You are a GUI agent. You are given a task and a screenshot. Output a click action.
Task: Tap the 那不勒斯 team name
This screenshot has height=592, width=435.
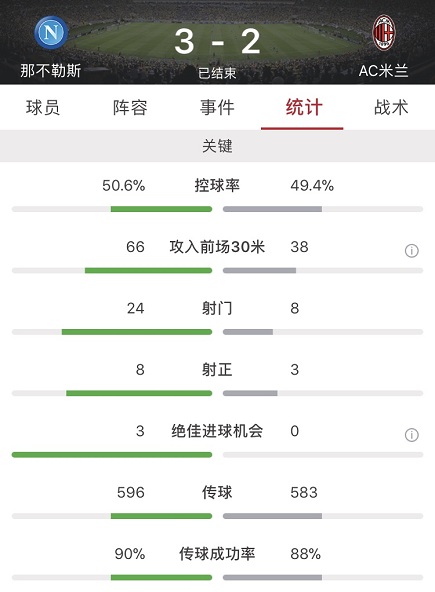coord(51,71)
